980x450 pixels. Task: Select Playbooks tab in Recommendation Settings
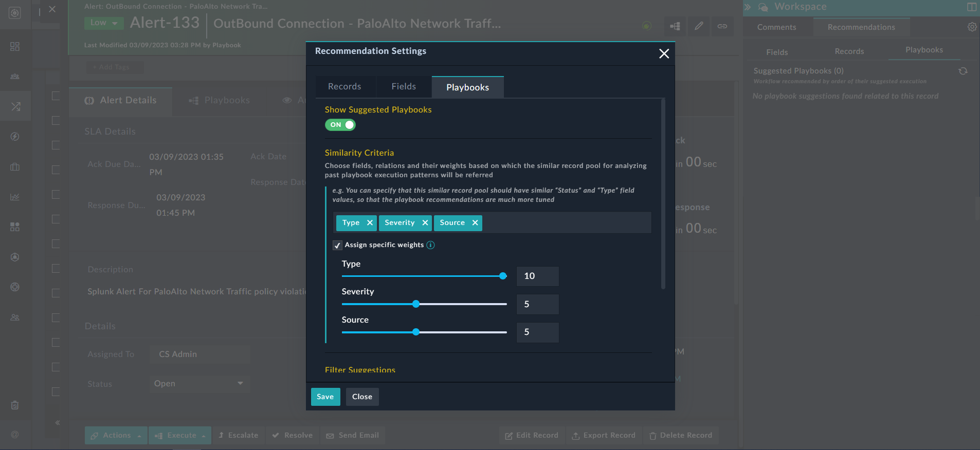(467, 87)
